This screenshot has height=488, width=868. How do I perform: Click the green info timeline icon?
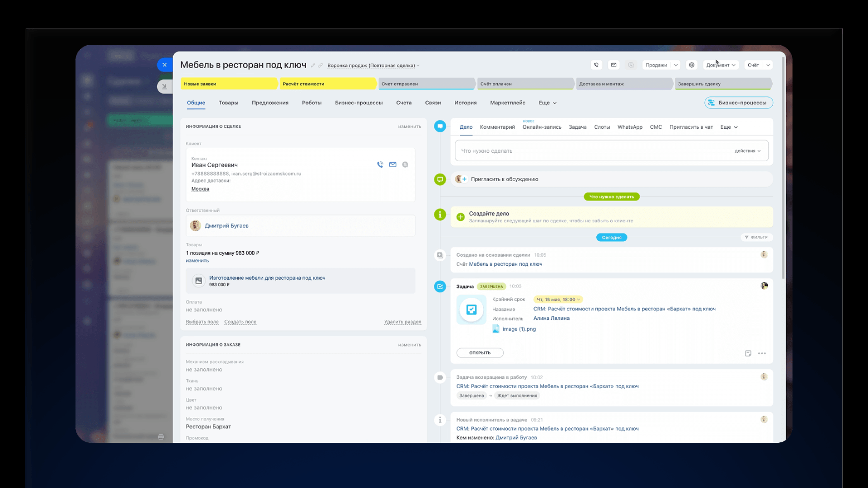click(440, 215)
